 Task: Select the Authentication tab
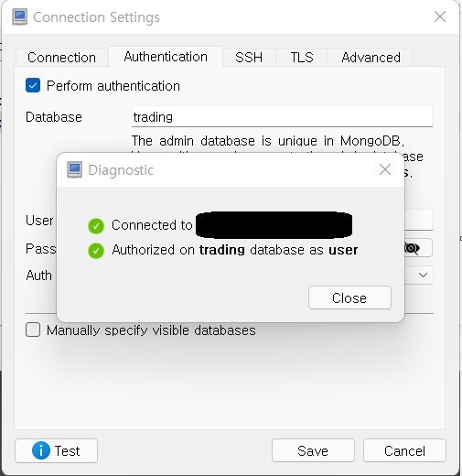[x=166, y=57]
